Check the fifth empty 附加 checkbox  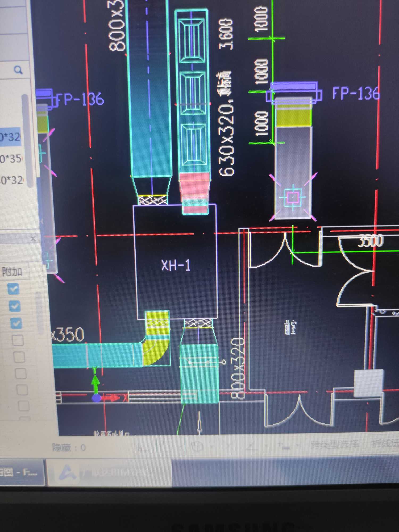pyautogui.click(x=24, y=406)
